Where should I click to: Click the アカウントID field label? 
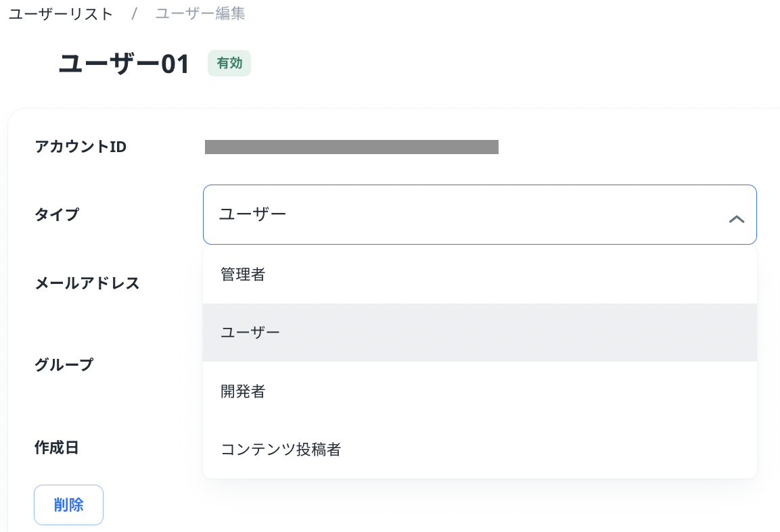click(x=81, y=147)
